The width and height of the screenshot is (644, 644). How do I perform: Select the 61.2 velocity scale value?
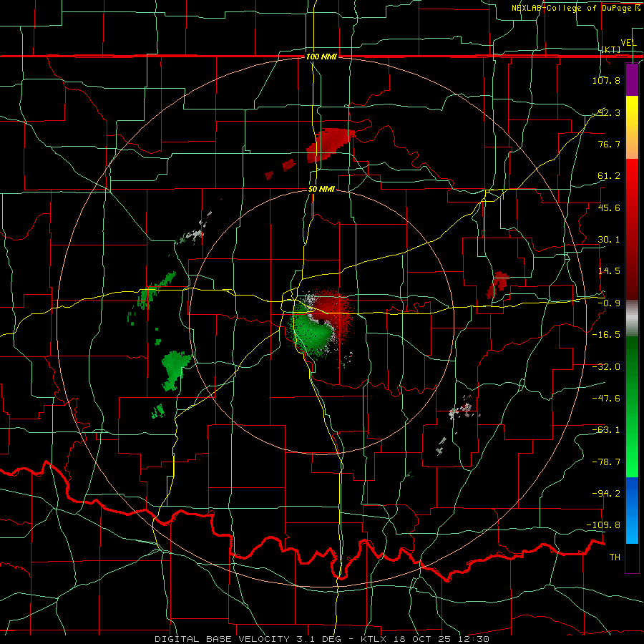(609, 176)
